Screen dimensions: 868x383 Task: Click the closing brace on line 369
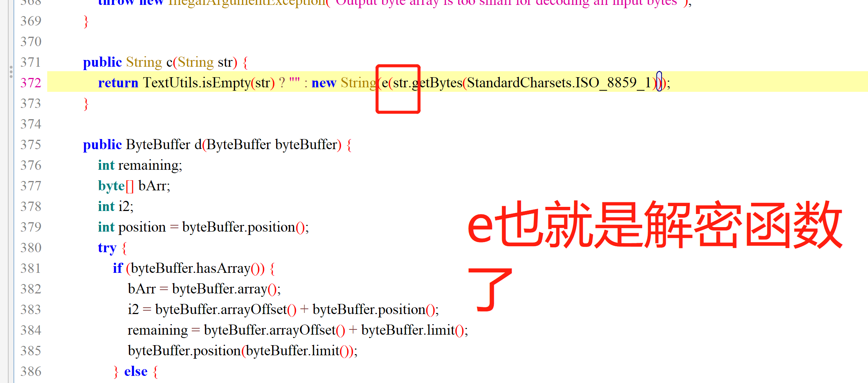86,21
